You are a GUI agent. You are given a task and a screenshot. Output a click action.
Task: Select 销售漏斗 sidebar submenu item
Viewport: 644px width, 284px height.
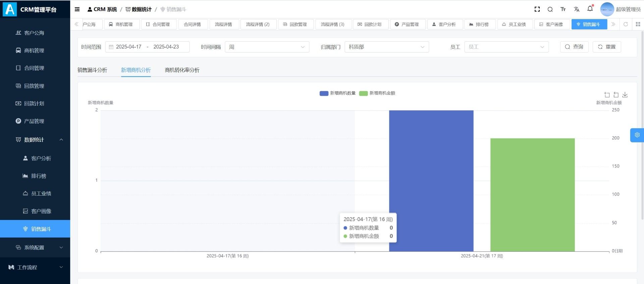point(35,229)
